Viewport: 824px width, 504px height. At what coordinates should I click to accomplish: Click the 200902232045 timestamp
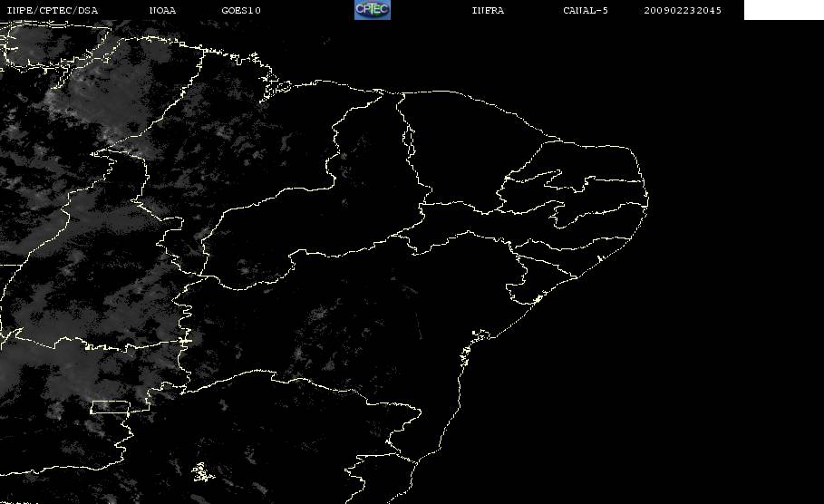coord(683,10)
